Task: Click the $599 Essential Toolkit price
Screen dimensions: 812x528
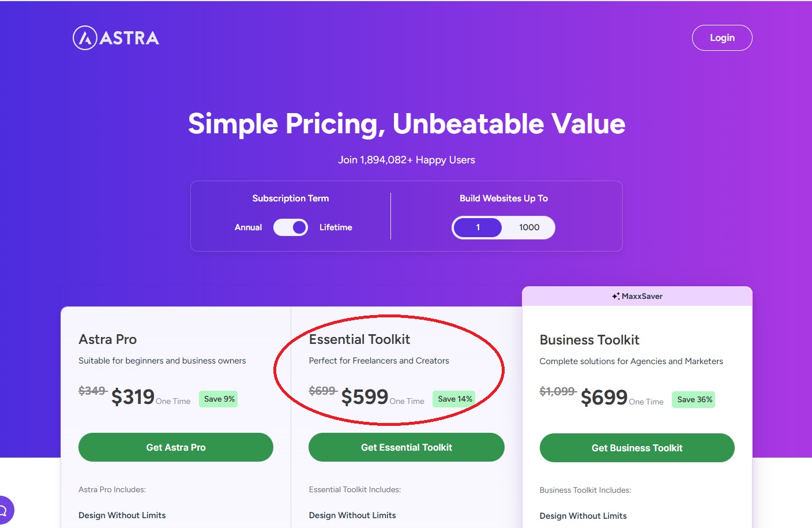Action: tap(364, 397)
